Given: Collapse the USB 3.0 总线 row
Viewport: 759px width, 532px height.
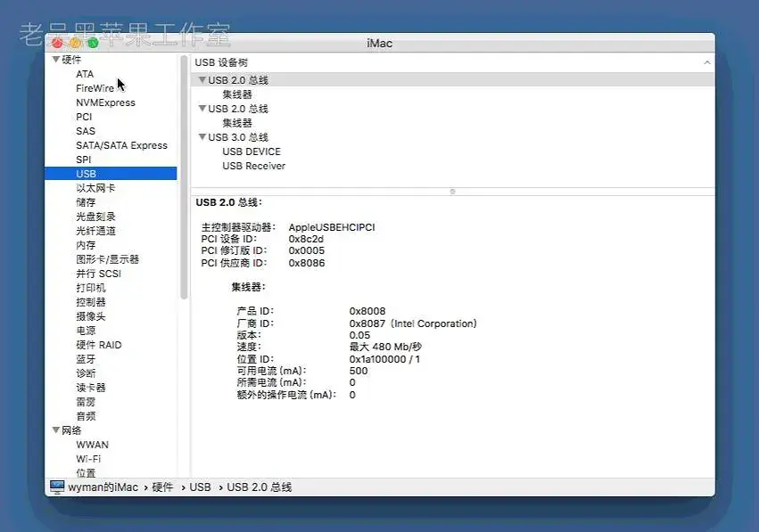Looking at the screenshot, I should pyautogui.click(x=202, y=137).
